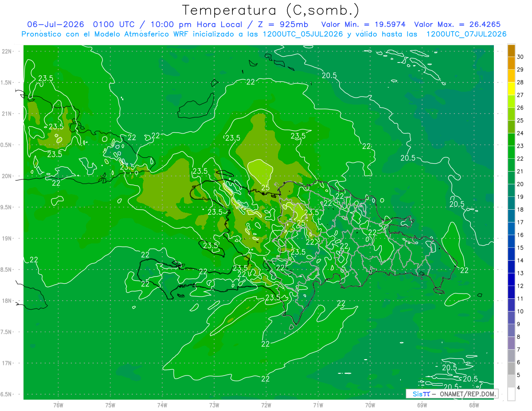The image size is (532, 411).
Task: Click the '75W' longitude axis label
Action: [x=110, y=405]
